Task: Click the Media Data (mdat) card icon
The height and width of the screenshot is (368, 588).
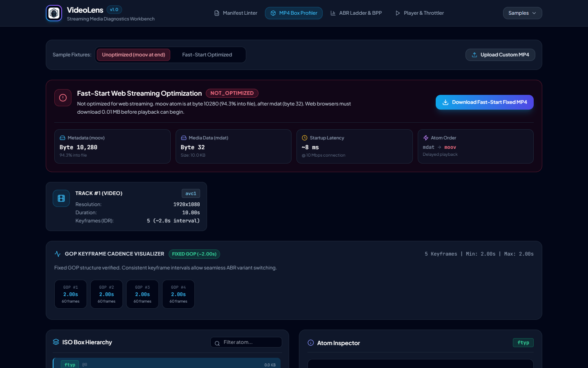Action: pos(184,138)
